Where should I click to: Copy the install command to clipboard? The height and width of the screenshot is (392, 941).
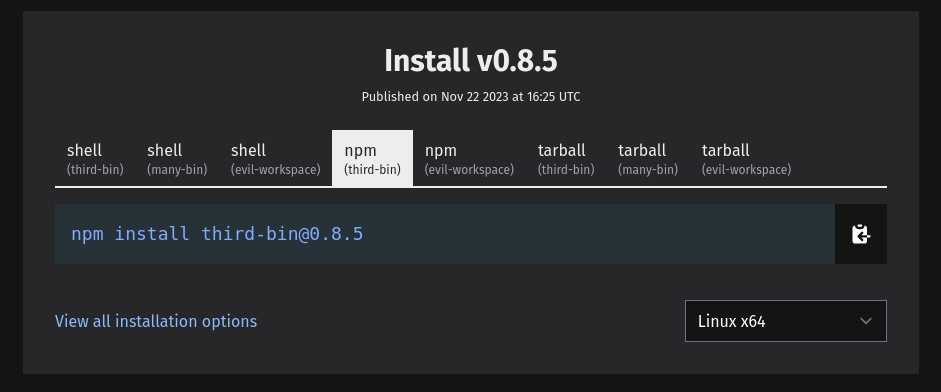coord(861,234)
